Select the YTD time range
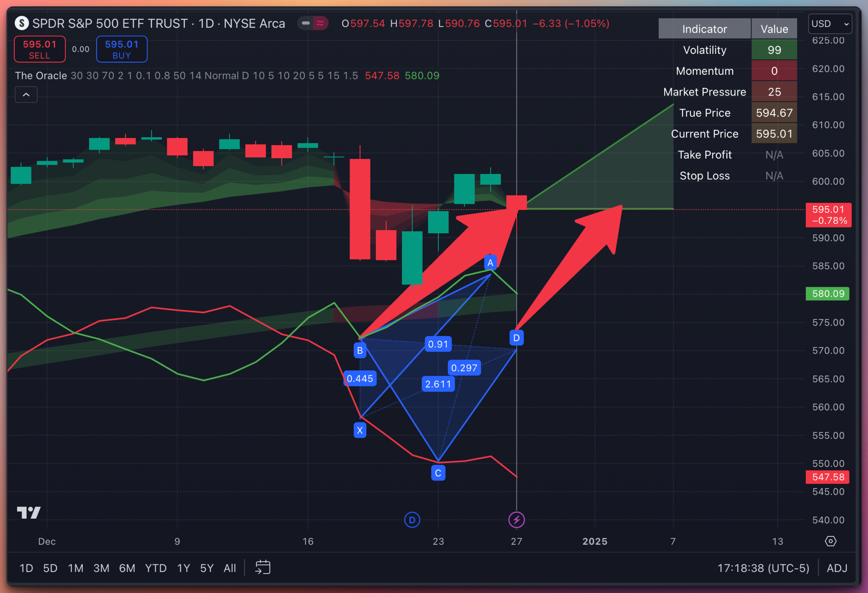Screen dimensions: 868x593 (x=156, y=568)
